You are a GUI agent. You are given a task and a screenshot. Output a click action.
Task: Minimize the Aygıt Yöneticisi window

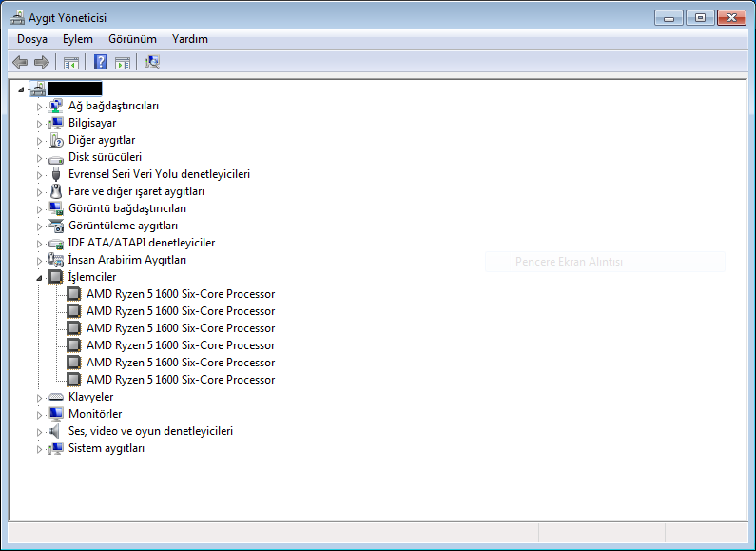point(669,18)
